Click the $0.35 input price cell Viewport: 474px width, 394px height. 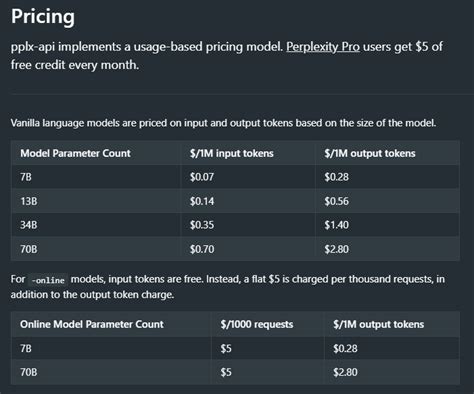click(x=202, y=225)
